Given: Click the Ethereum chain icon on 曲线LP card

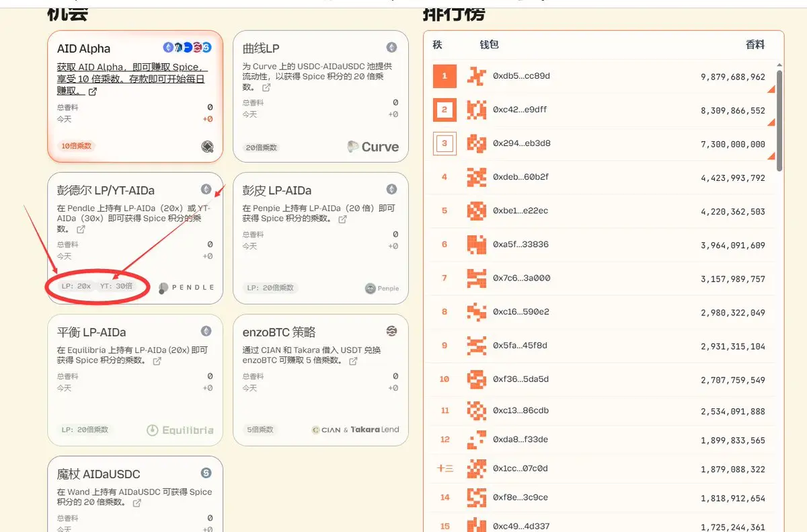Looking at the screenshot, I should pyautogui.click(x=391, y=48).
